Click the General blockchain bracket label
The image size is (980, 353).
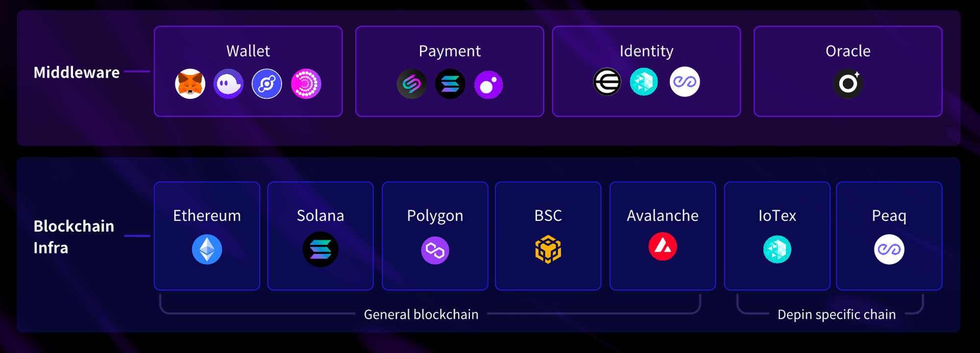(x=421, y=314)
